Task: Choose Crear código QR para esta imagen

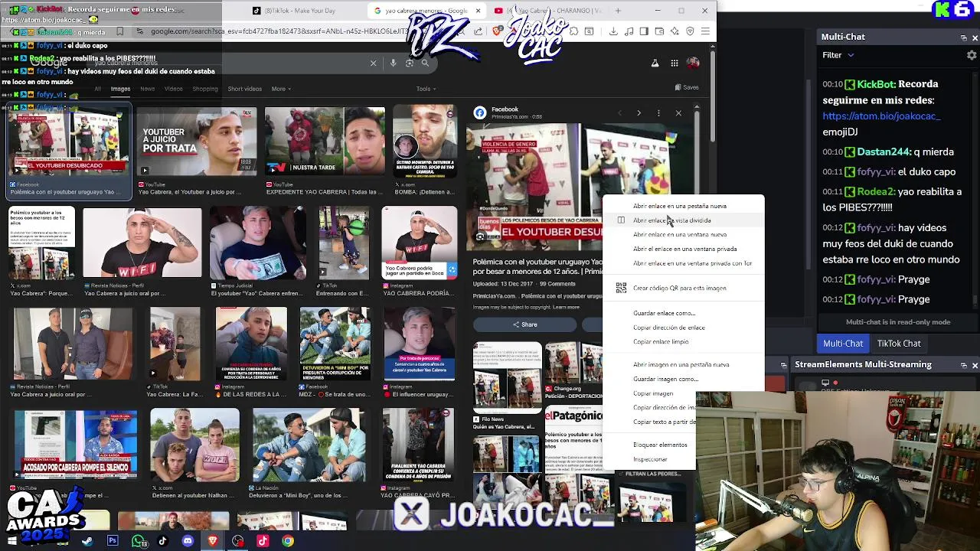Action: (684, 289)
